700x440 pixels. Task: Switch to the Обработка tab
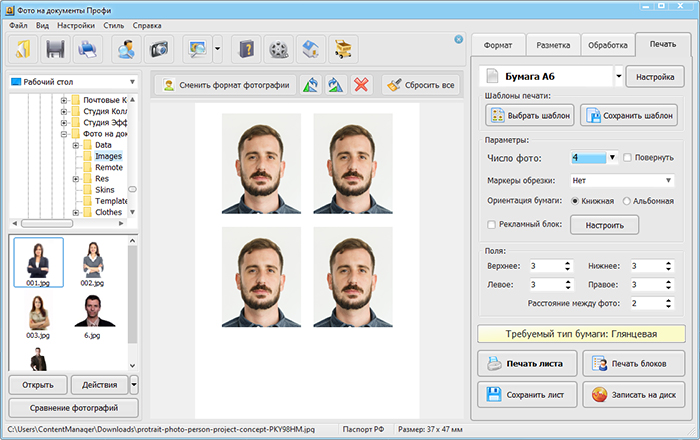pos(608,45)
